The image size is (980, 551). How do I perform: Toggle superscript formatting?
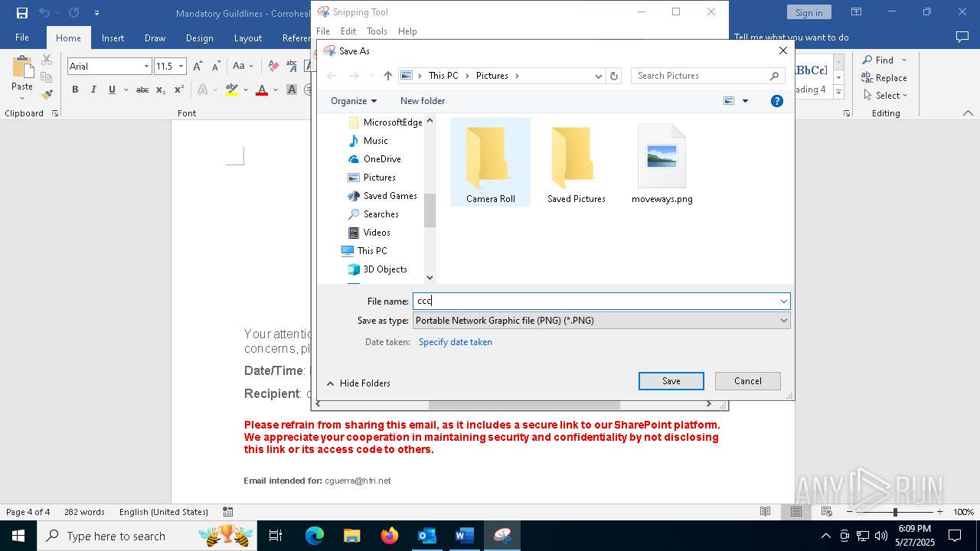click(178, 90)
